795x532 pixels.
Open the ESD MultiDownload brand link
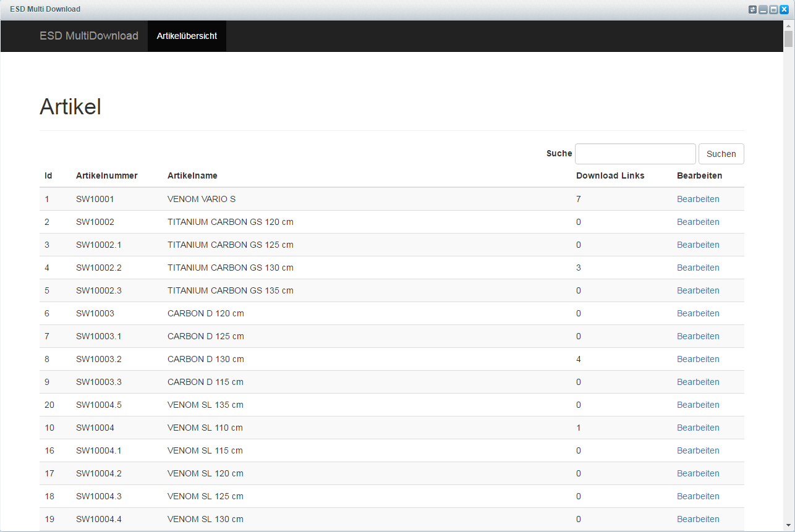pyautogui.click(x=89, y=36)
